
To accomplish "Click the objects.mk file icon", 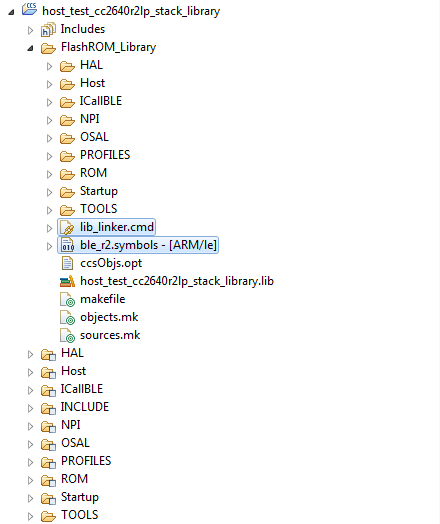I will coord(67,317).
